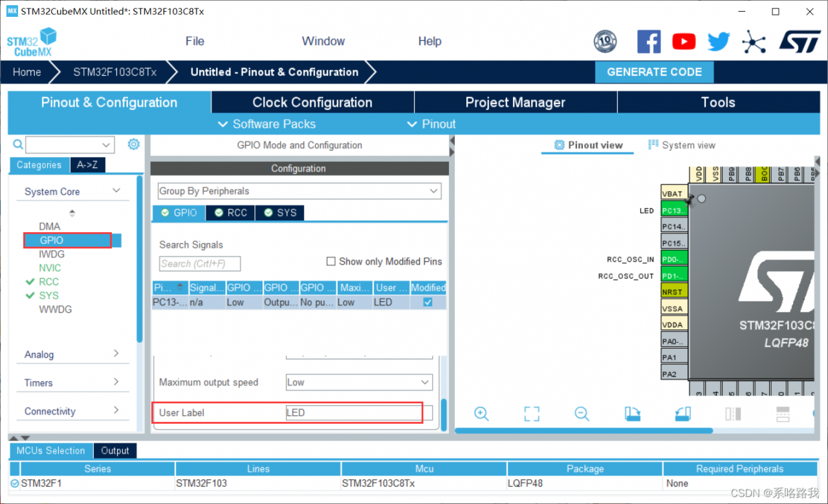828x504 pixels.
Task: Open the SYS configuration tab
Action: [x=279, y=213]
